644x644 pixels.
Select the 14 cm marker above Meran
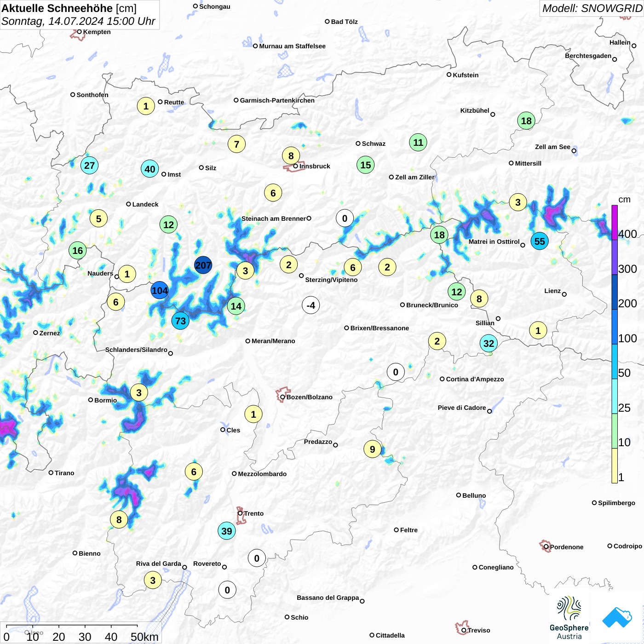tap(236, 306)
